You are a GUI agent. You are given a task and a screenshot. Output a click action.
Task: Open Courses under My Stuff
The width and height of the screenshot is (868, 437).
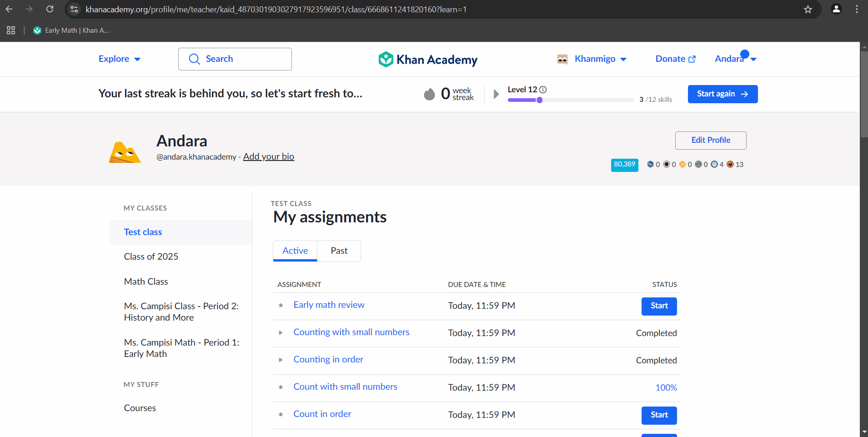140,408
